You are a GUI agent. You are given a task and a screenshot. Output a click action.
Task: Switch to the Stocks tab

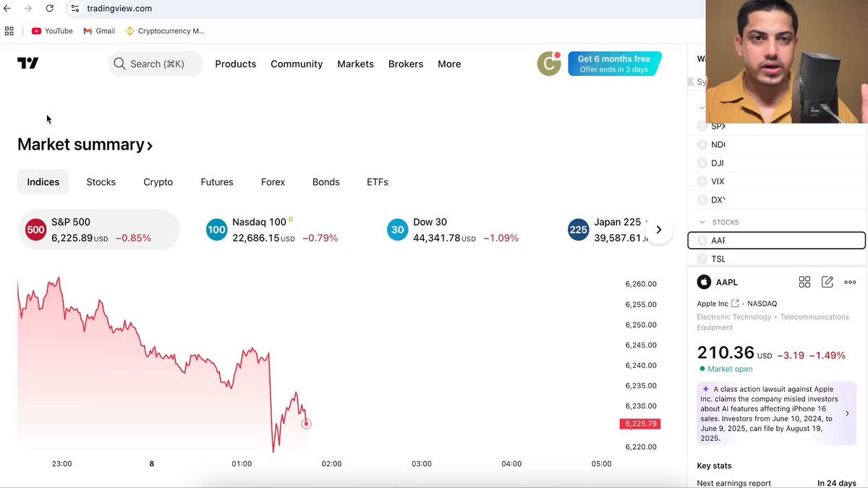pos(101,182)
